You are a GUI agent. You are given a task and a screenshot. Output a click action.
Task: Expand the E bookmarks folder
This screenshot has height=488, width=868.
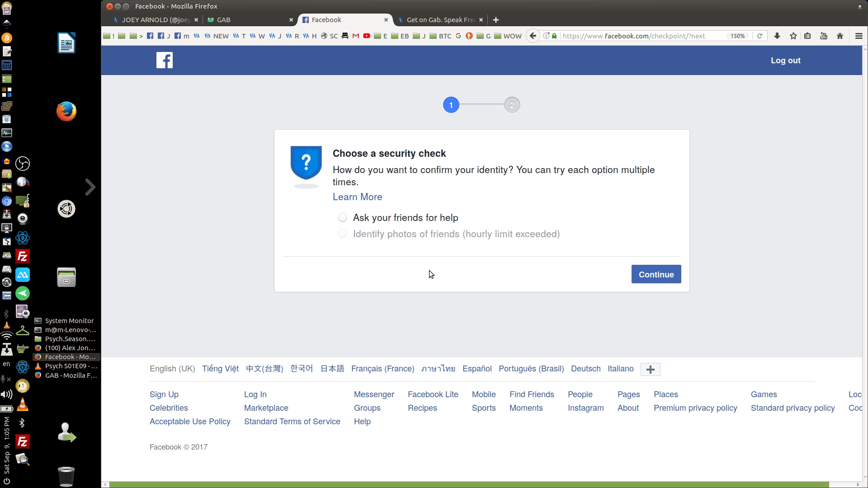coord(381,36)
